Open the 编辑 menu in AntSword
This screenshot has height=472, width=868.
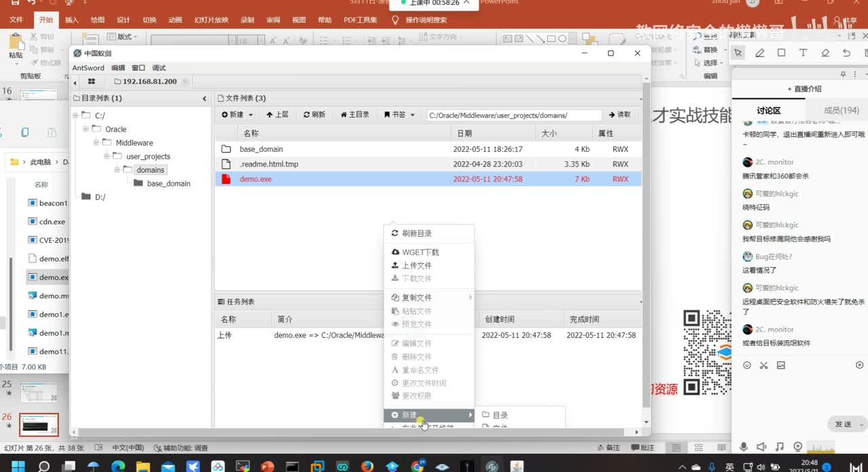118,68
